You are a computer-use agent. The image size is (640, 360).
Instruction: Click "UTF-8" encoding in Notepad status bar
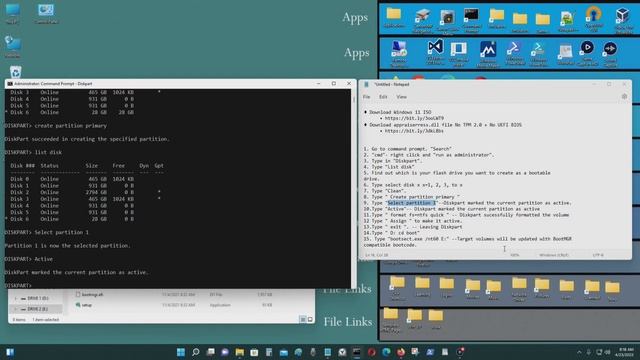tap(598, 255)
